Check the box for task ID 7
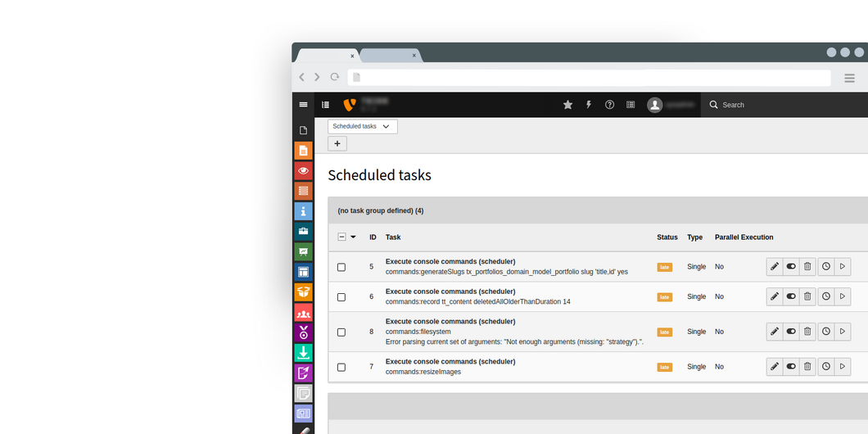The width and height of the screenshot is (868, 434). pyautogui.click(x=341, y=367)
